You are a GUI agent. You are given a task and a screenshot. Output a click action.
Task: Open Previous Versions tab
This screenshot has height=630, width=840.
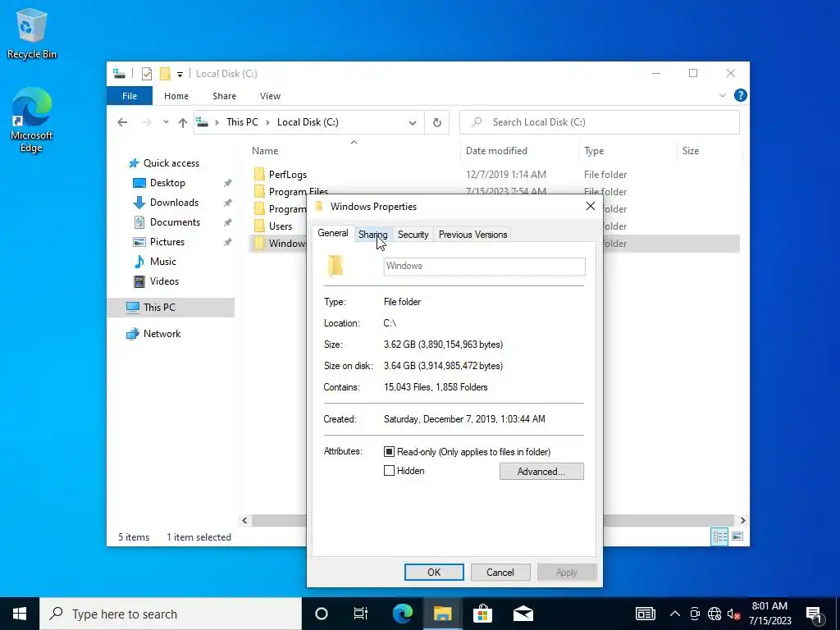473,235
